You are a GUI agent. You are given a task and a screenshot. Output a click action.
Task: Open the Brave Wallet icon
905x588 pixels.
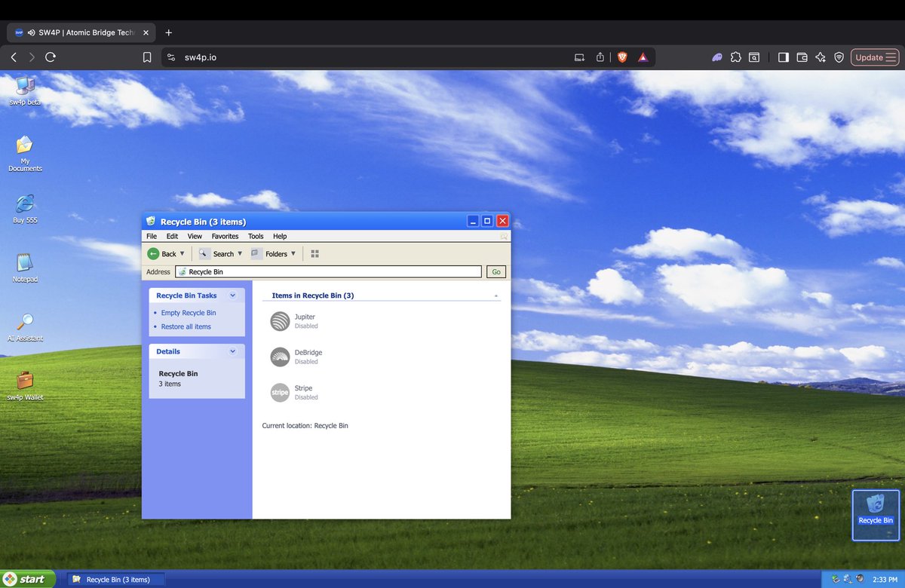802,57
